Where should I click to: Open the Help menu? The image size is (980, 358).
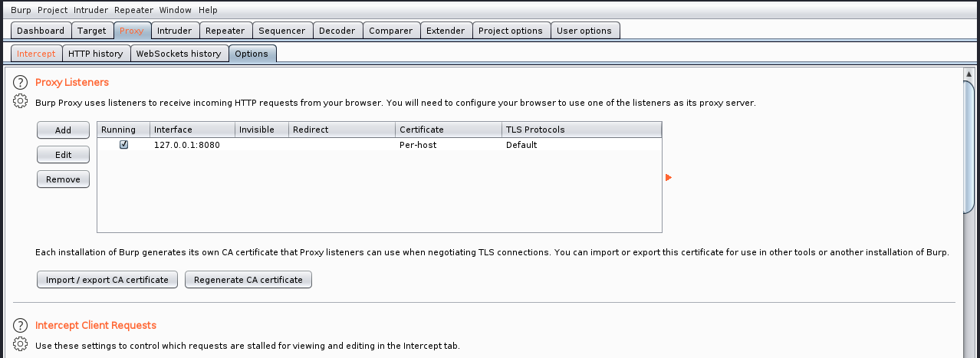coord(208,10)
